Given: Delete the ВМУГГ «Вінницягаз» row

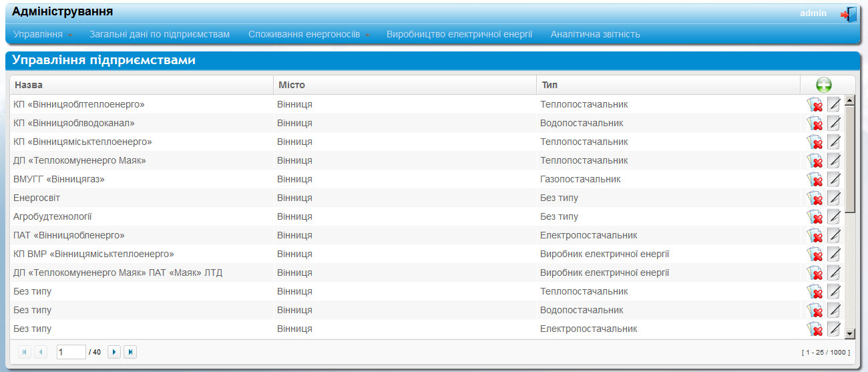Looking at the screenshot, I should pos(814,180).
